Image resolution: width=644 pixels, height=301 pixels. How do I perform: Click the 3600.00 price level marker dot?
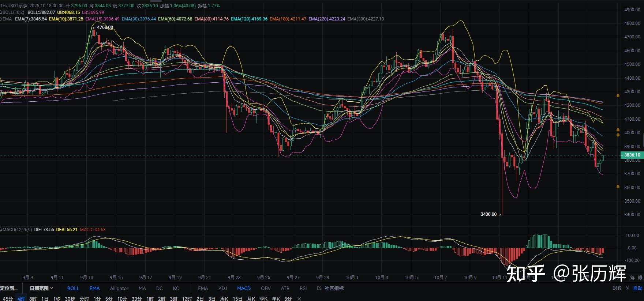[x=618, y=187]
